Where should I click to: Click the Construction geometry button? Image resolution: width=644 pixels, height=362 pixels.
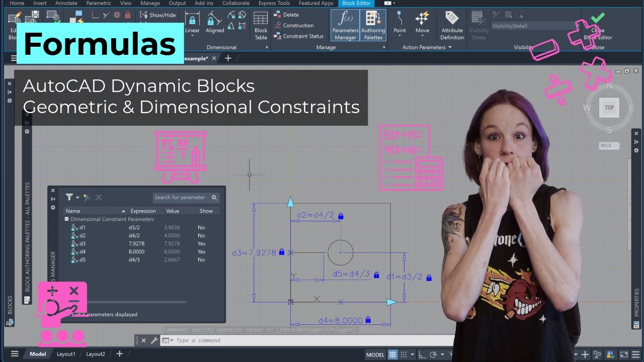294,25
